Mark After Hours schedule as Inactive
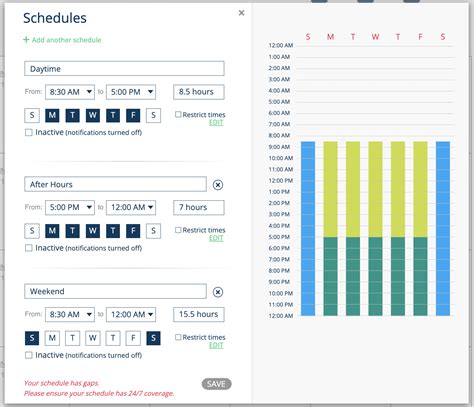 pos(29,248)
